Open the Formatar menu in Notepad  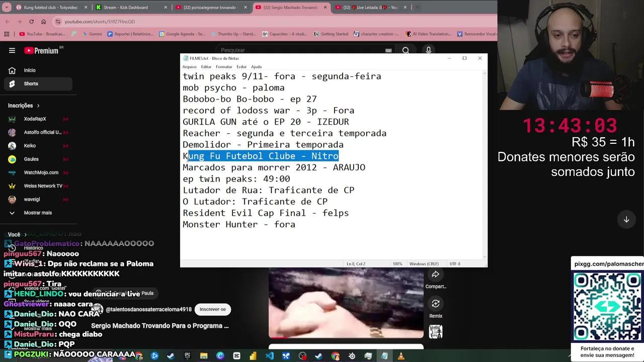click(224, 67)
